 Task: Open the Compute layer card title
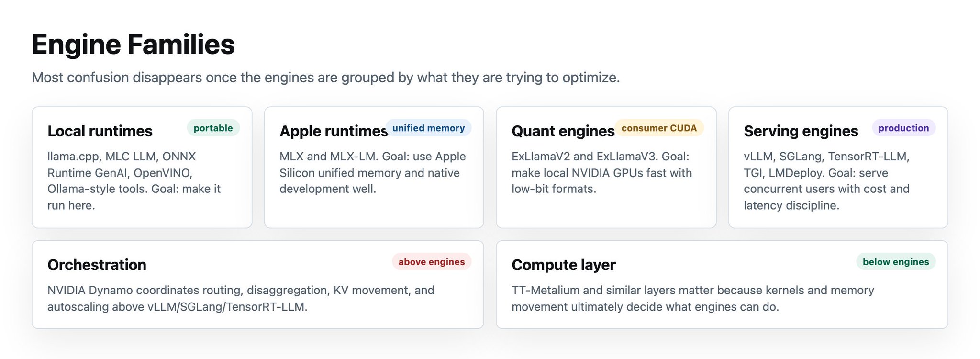click(563, 265)
